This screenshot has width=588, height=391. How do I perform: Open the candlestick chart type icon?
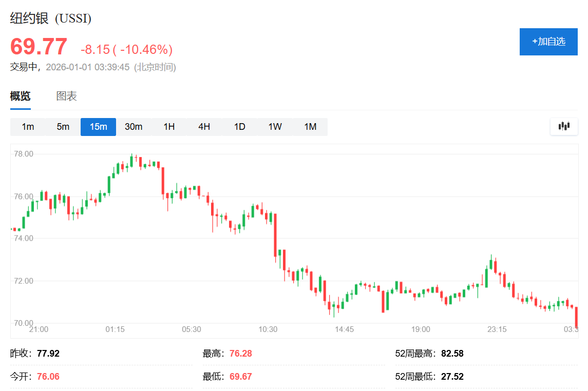pos(564,126)
